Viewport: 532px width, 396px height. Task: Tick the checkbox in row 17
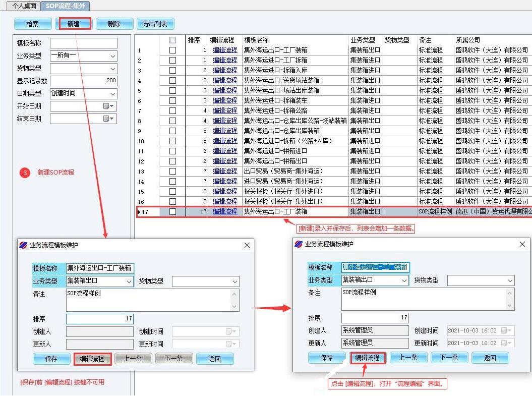(x=173, y=212)
